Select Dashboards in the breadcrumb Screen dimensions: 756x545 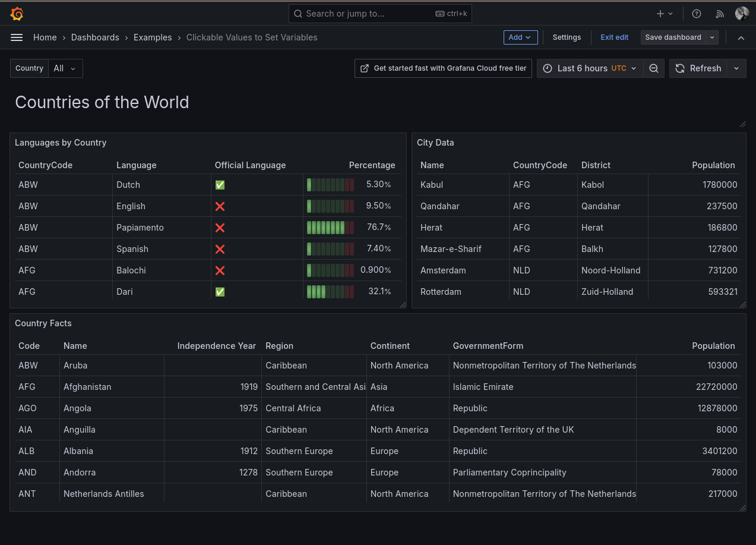coord(95,37)
